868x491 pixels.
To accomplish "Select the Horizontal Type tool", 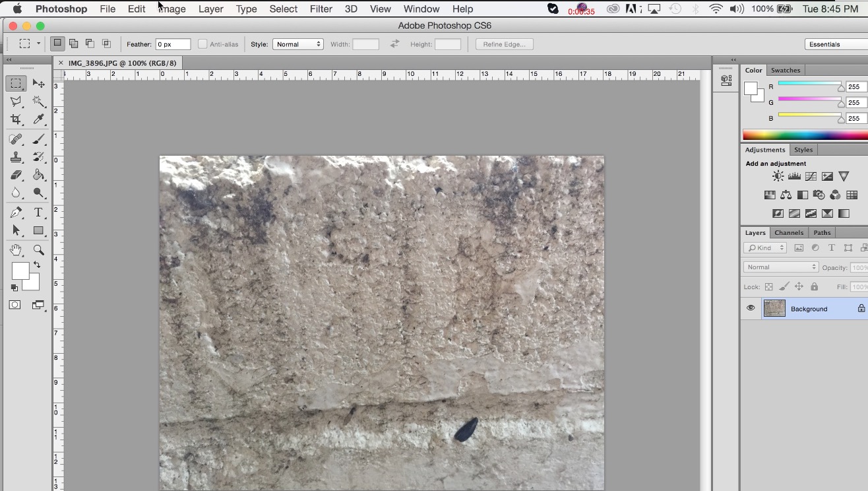I will pyautogui.click(x=38, y=212).
